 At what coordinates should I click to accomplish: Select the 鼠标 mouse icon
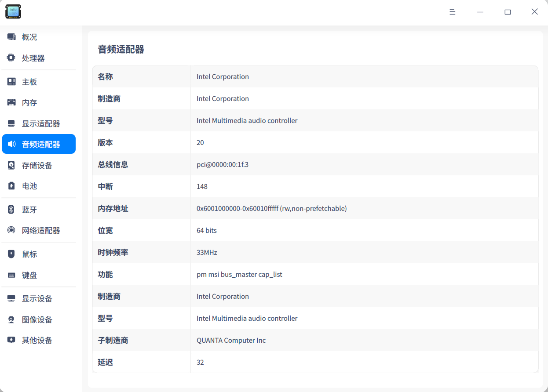[11, 254]
